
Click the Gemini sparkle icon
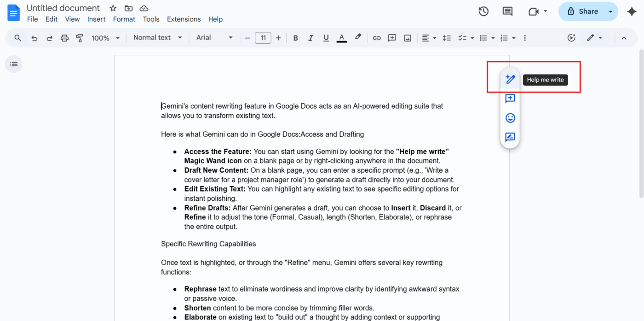tap(632, 11)
